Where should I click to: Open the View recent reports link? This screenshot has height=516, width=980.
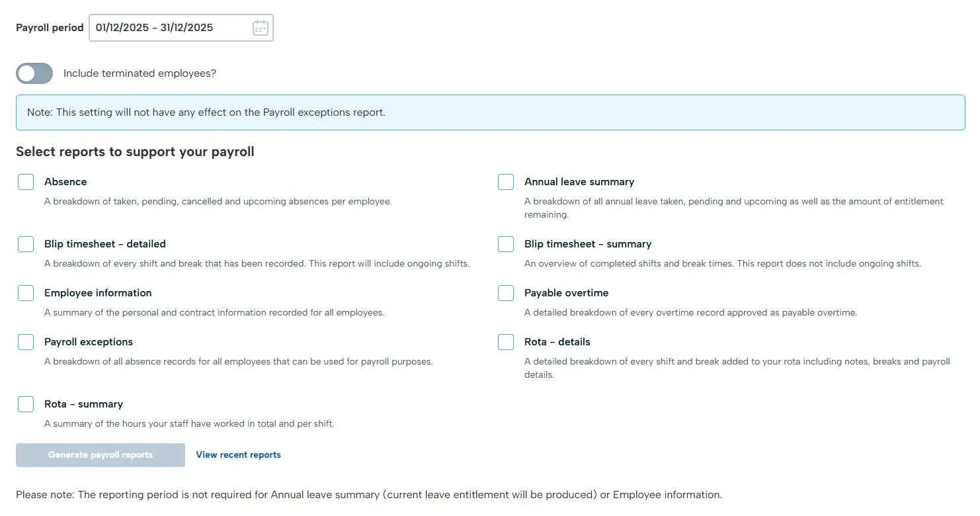[238, 455]
